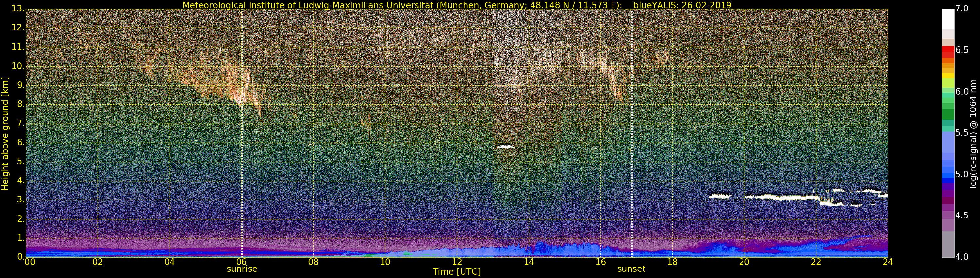Screen dimensions: 980x278
Task: Click the x-axis tick label 14
Action: coord(529,262)
